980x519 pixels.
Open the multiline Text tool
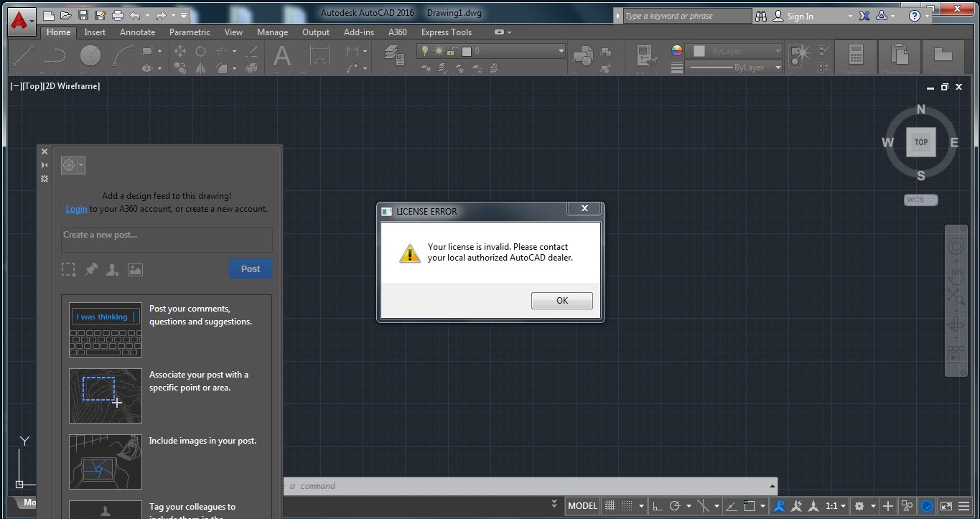pos(281,56)
